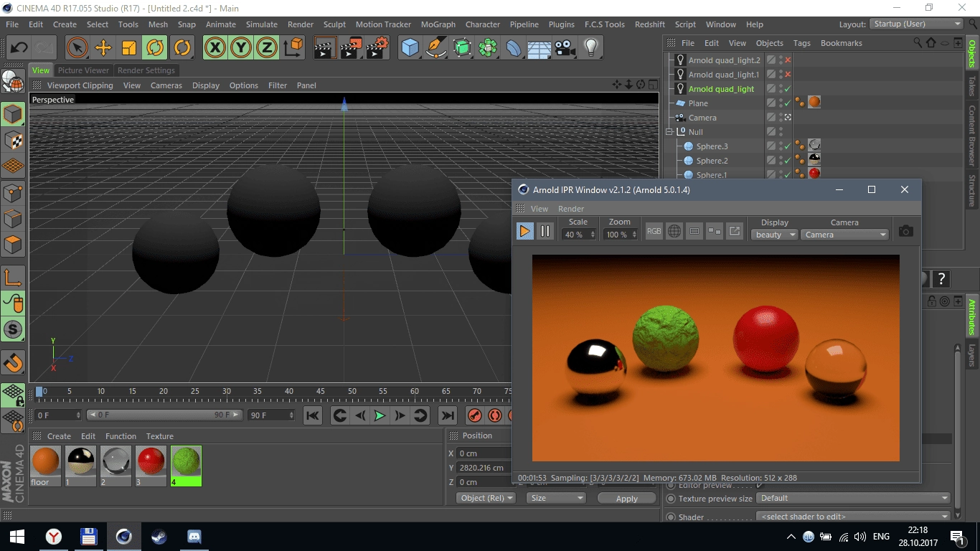Toggle Plane green check enable

(x=788, y=103)
